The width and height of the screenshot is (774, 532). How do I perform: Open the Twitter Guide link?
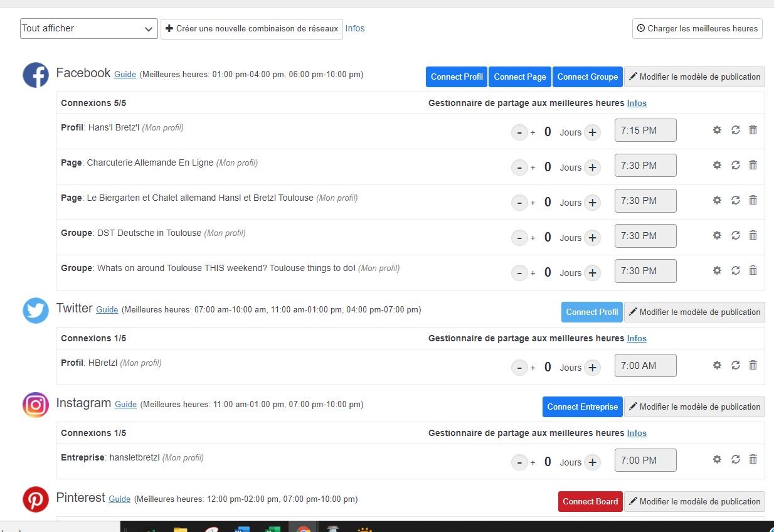107,309
